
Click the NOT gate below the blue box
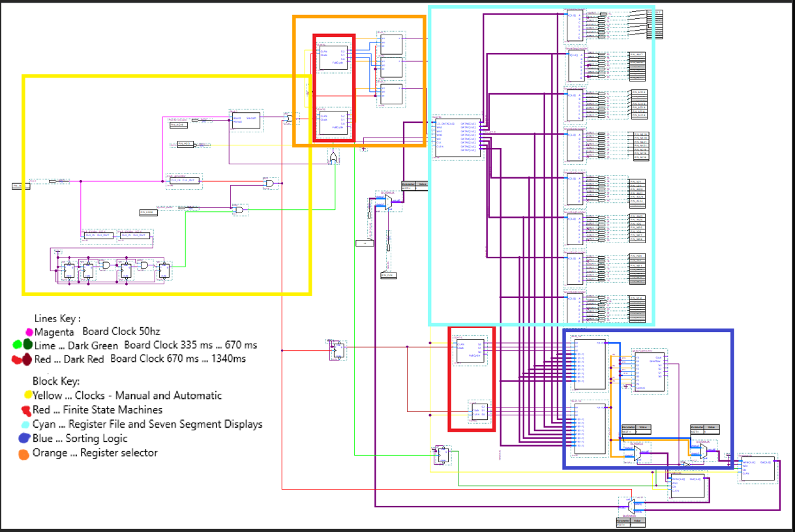[x=687, y=464]
